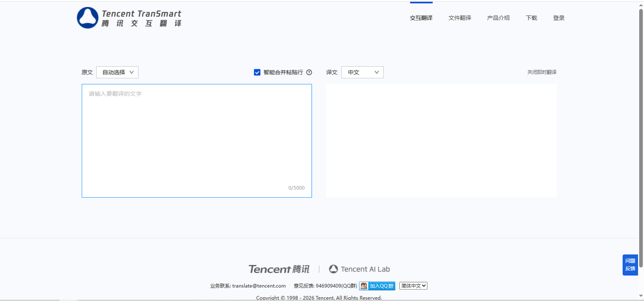644x301 pixels.
Task: Click the 登录 login link
Action: (559, 18)
